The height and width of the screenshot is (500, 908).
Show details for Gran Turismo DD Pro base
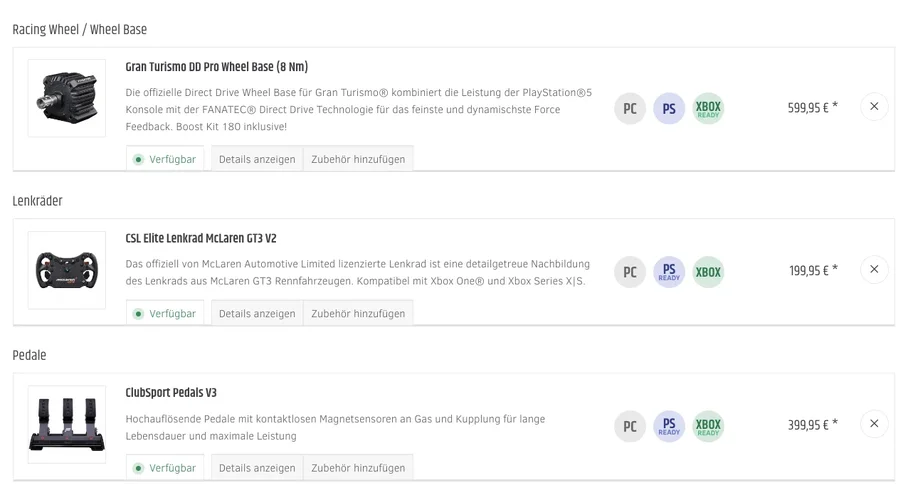(257, 159)
